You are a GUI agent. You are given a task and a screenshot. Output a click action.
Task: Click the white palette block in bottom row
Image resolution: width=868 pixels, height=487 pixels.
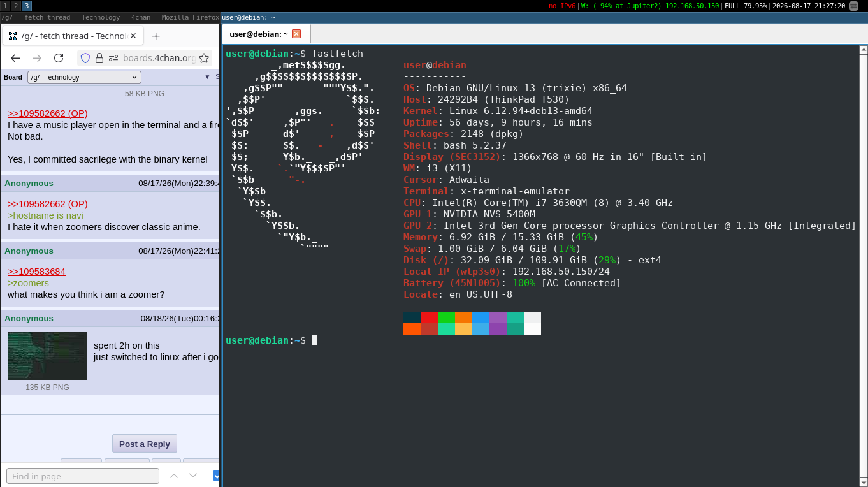[x=532, y=329]
